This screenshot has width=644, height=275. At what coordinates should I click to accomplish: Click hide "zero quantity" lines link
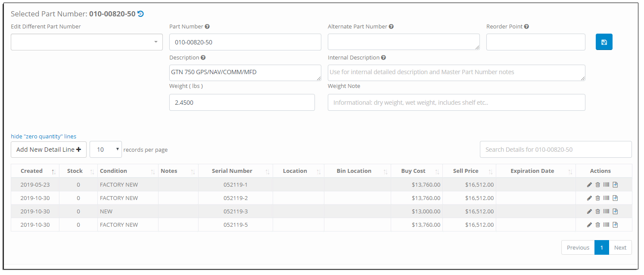[x=44, y=137]
